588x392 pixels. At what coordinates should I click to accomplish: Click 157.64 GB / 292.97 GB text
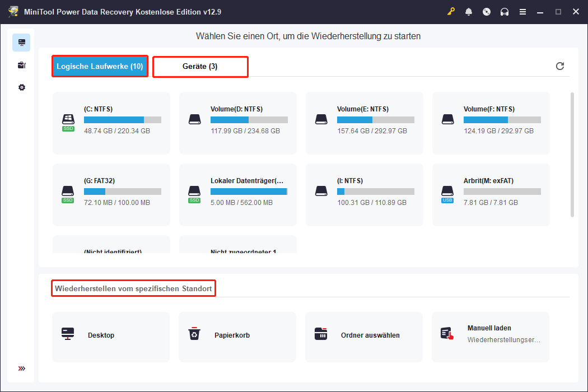pyautogui.click(x=372, y=131)
